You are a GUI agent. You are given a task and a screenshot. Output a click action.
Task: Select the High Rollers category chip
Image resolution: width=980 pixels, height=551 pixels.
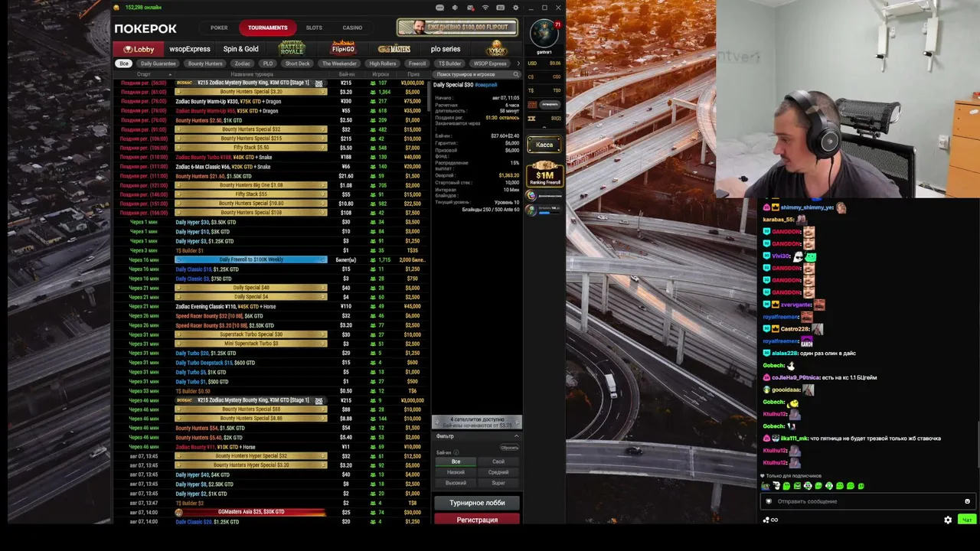(x=383, y=64)
